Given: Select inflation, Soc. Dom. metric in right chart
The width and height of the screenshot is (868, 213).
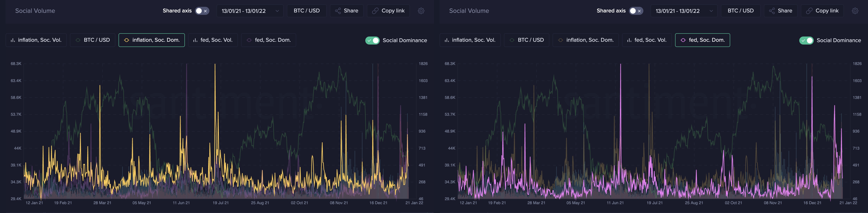Looking at the screenshot, I should (x=586, y=40).
